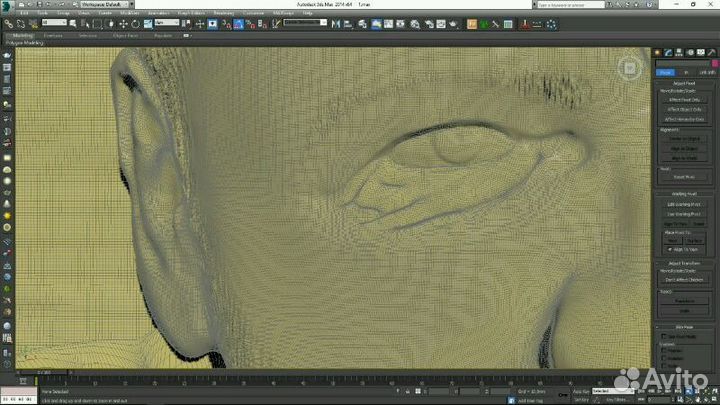Toggle the Rotation checkbox under Enabled

click(x=664, y=358)
